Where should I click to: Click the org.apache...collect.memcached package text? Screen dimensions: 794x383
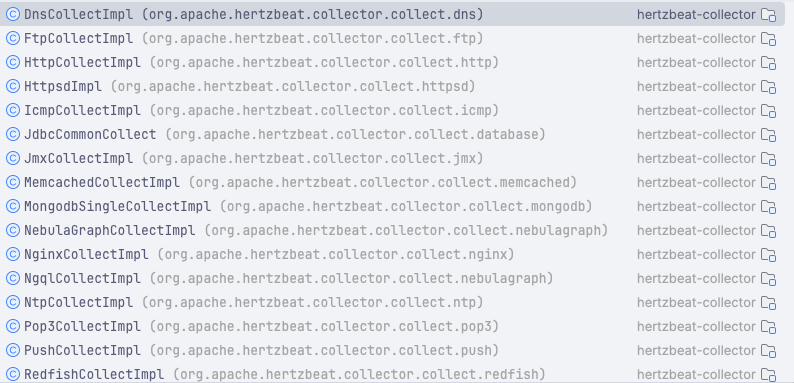tap(382, 182)
